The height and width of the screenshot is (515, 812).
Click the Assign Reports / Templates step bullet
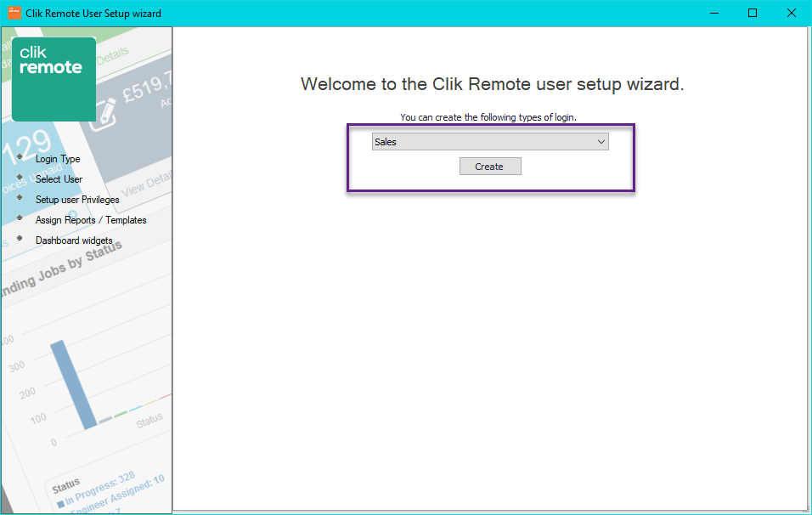click(20, 219)
